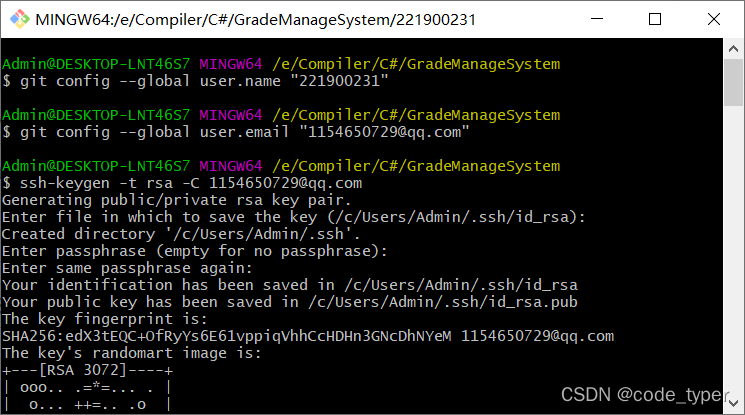
Task: Click the Git Bash icon in title bar
Action: (19, 19)
